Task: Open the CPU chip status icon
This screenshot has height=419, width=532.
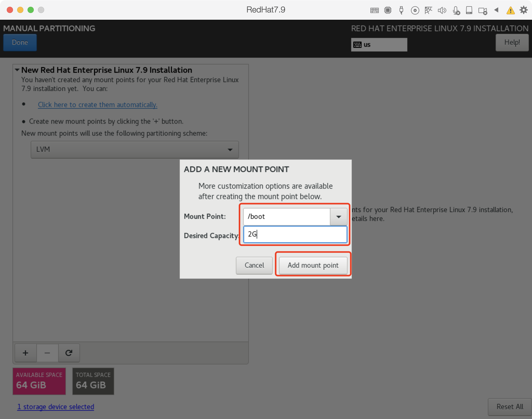Action: pyautogui.click(x=388, y=10)
